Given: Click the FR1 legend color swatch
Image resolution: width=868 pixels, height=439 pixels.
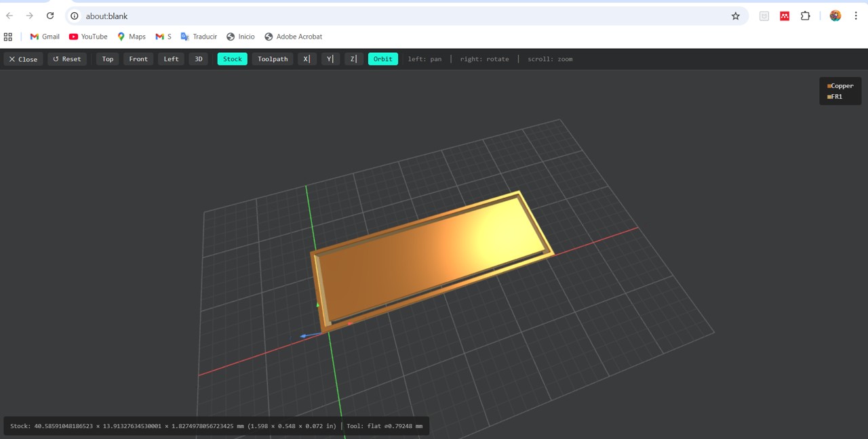Looking at the screenshot, I should [829, 97].
